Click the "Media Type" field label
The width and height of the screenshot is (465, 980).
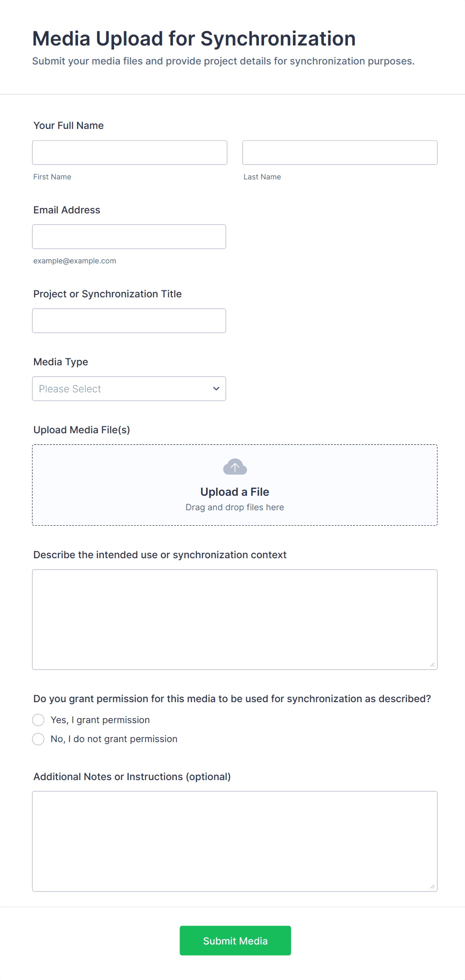coord(60,362)
